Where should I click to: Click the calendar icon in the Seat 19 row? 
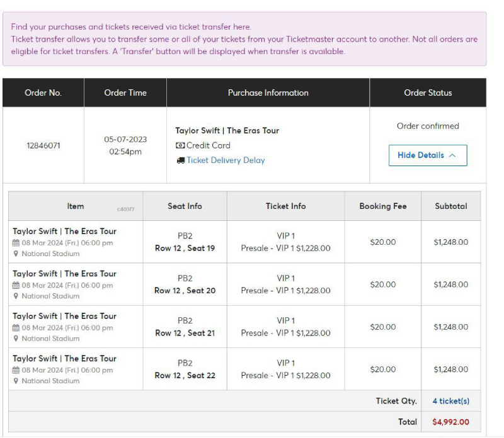point(16,243)
